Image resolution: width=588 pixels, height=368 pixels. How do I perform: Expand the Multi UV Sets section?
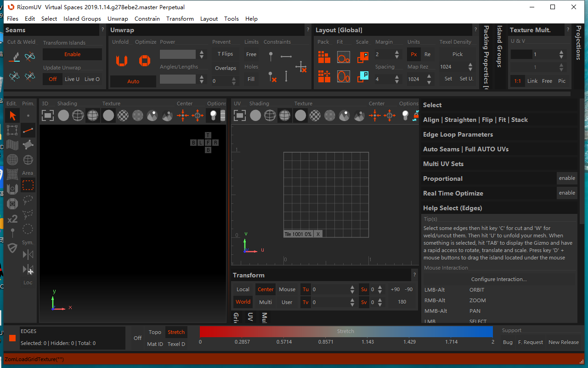(443, 164)
